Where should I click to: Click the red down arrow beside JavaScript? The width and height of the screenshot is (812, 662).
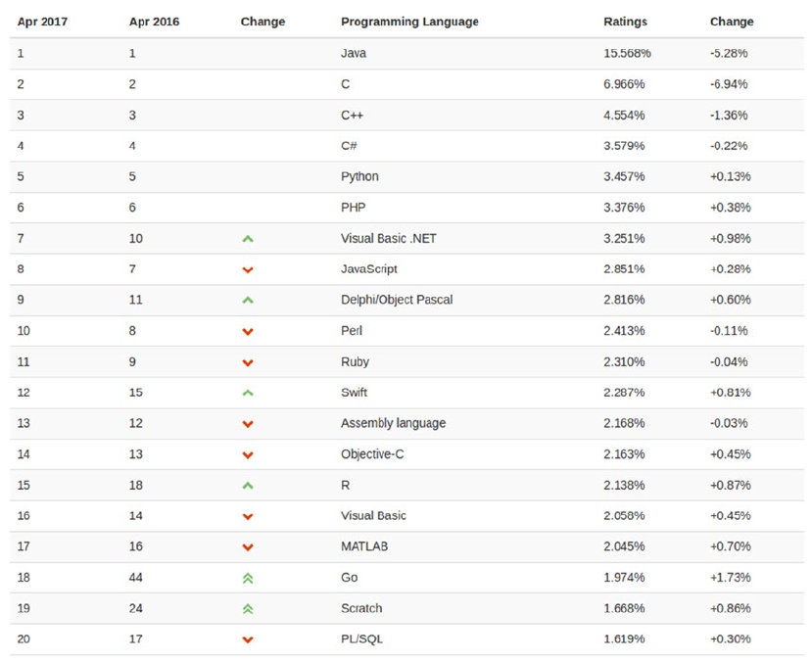point(248,269)
